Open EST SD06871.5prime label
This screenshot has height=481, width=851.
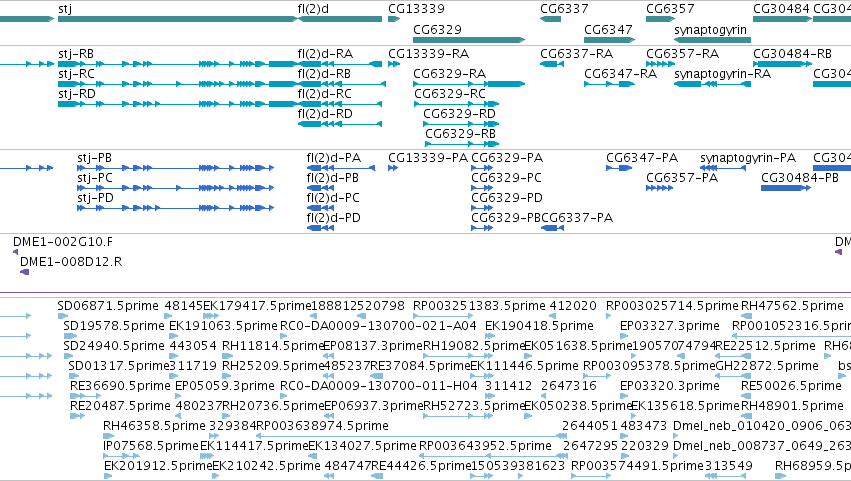pyautogui.click(x=108, y=306)
